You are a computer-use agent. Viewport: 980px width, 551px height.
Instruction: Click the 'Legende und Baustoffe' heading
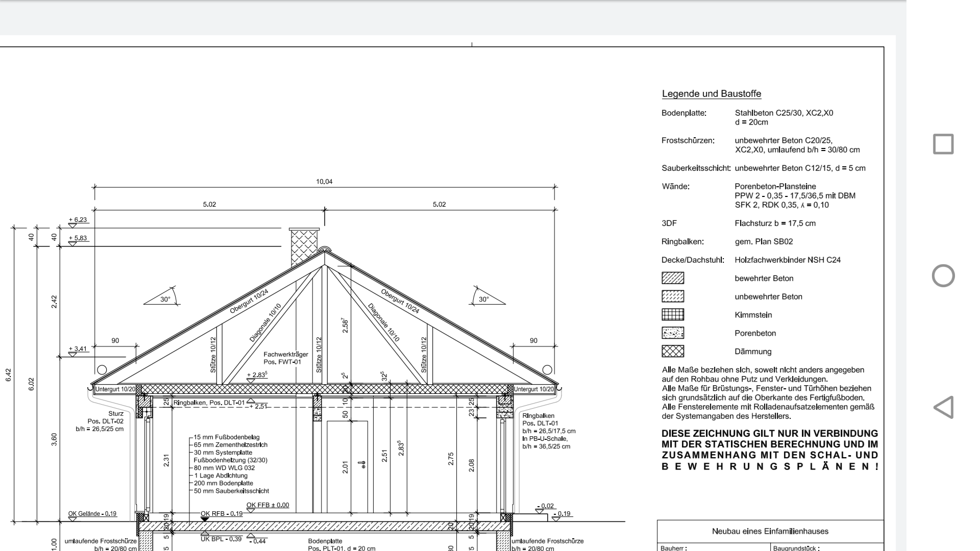712,94
